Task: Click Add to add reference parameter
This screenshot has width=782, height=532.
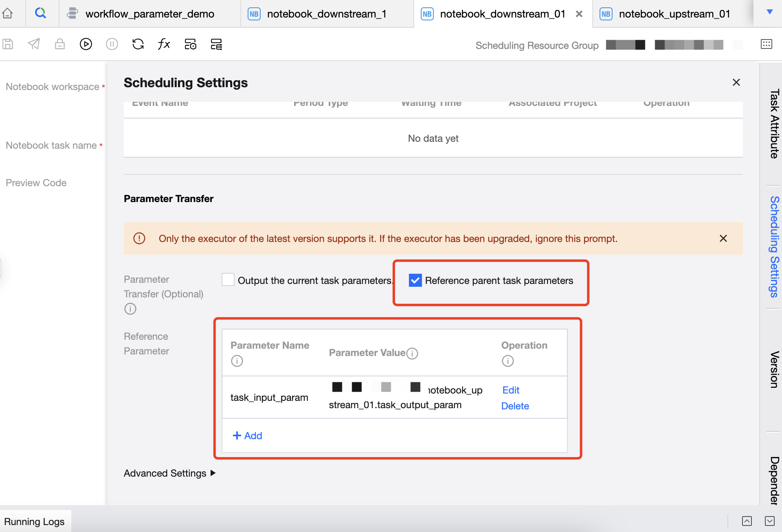Action: (247, 435)
